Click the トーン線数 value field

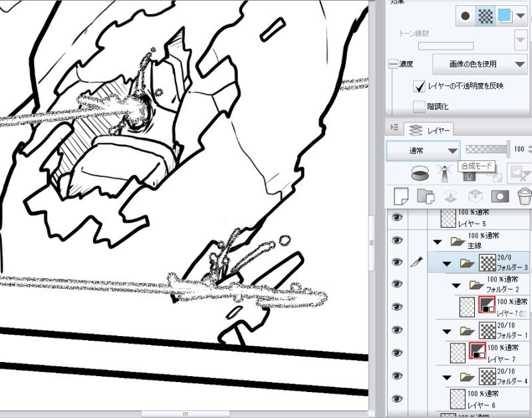[x=446, y=46]
